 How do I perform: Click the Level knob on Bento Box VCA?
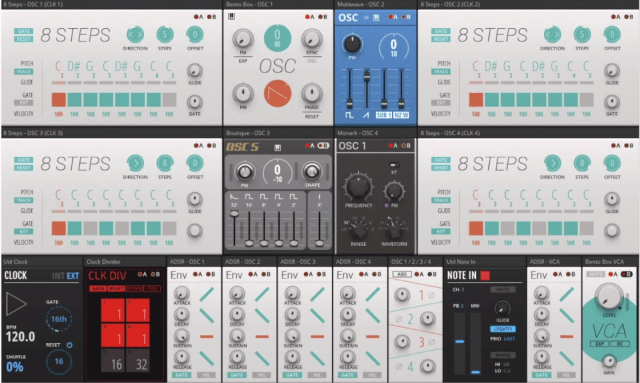point(609,296)
